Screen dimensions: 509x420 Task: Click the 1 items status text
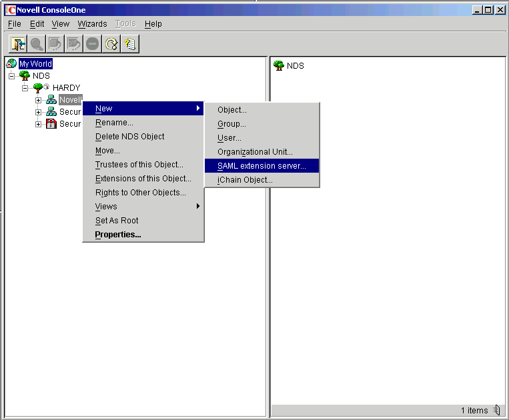click(474, 410)
